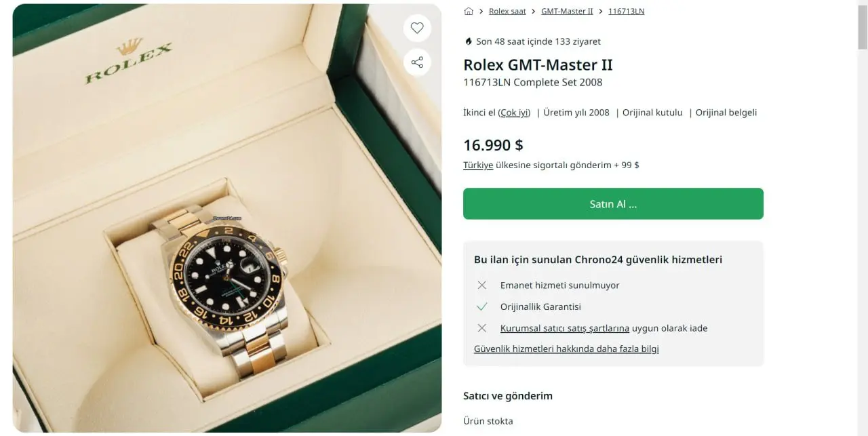
Task: Open Güvenlik hizmetleri hakkında daha fazla bilgi
Action: [x=566, y=349]
